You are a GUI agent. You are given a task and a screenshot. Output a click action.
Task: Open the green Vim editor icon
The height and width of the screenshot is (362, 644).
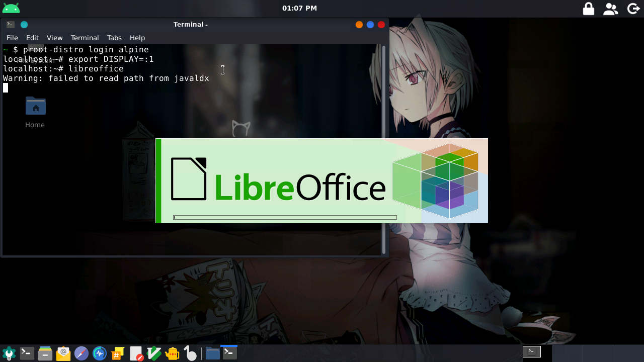click(x=154, y=353)
